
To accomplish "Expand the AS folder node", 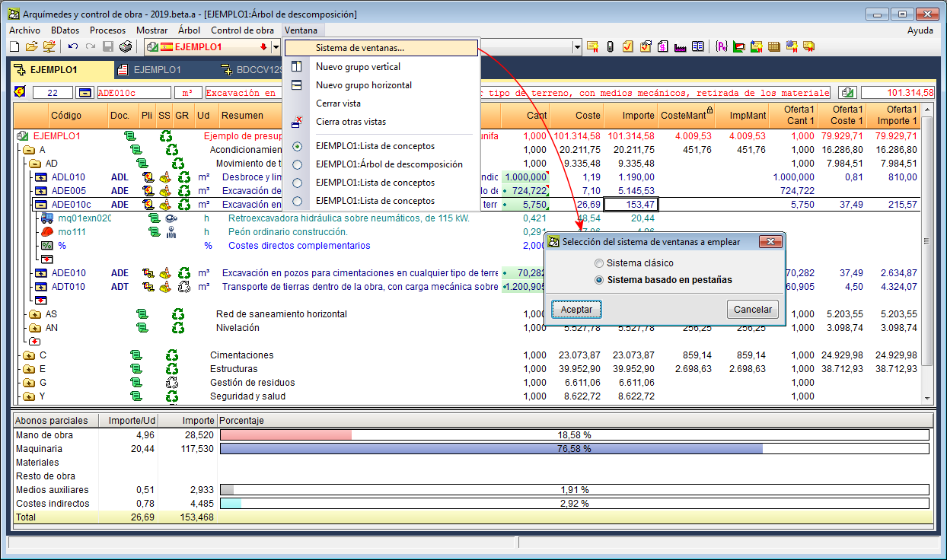I will (x=35, y=314).
